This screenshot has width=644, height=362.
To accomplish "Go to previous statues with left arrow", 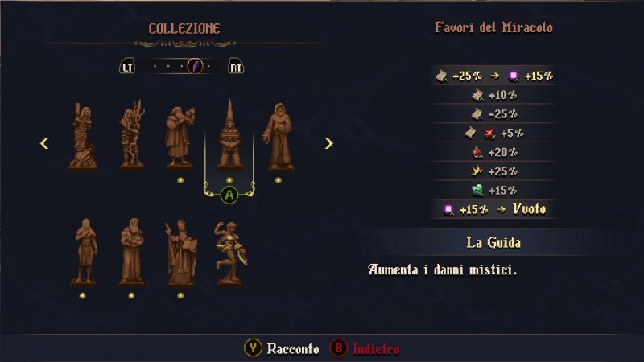I will 44,143.
